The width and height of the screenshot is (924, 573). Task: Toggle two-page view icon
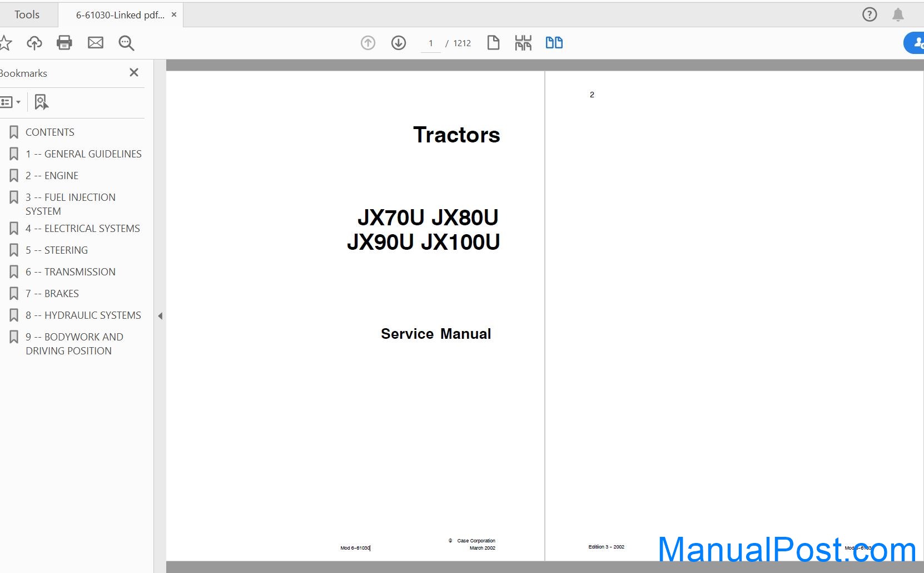tap(554, 43)
